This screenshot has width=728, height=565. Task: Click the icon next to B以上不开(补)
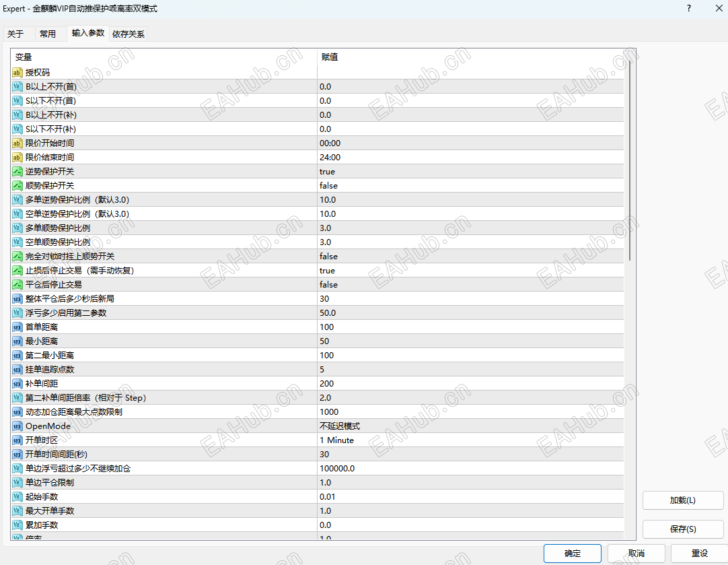[x=17, y=114]
